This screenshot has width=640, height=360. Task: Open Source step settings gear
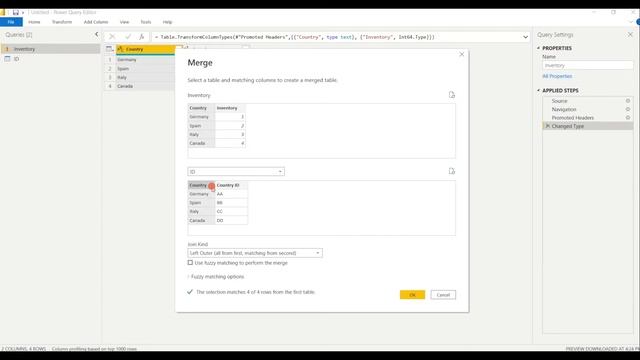pos(628,101)
